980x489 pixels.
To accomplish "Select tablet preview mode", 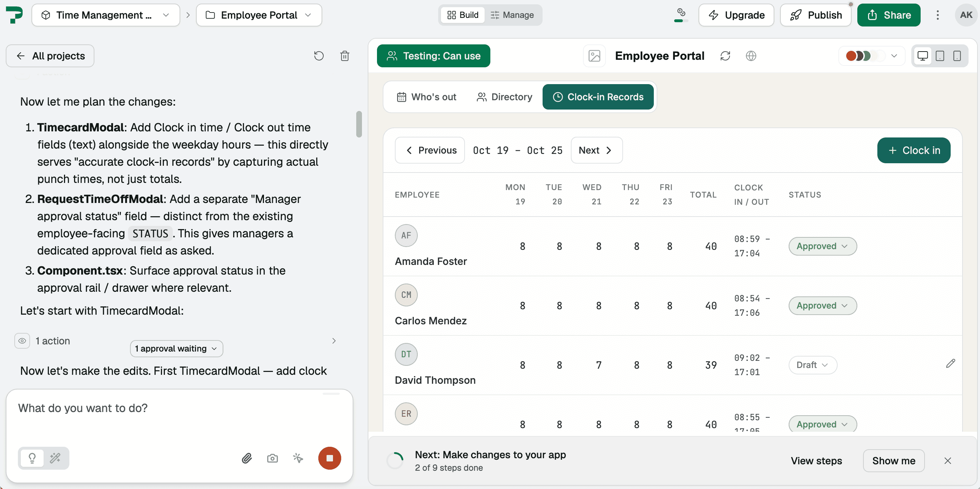I will (940, 56).
